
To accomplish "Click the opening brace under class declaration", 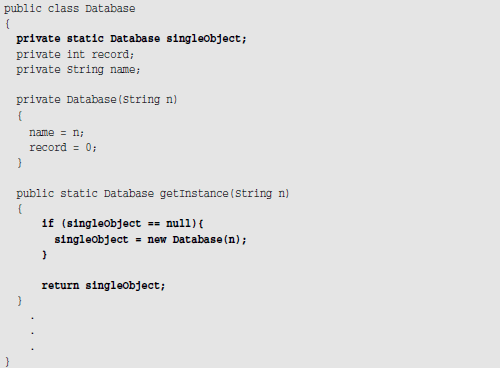I will click(7, 24).
